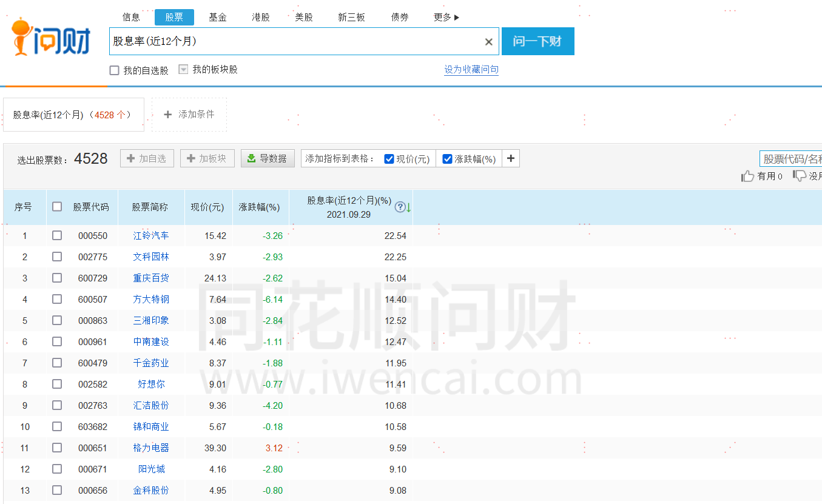Export with the 导数据 button

point(268,158)
